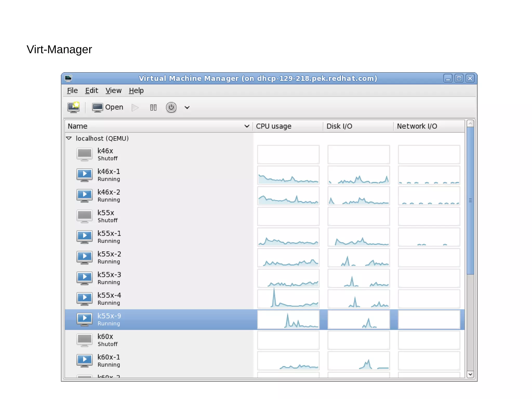Select the k60x shutoff monitor icon
Viewport: 532px width, 399px height.
(84, 340)
